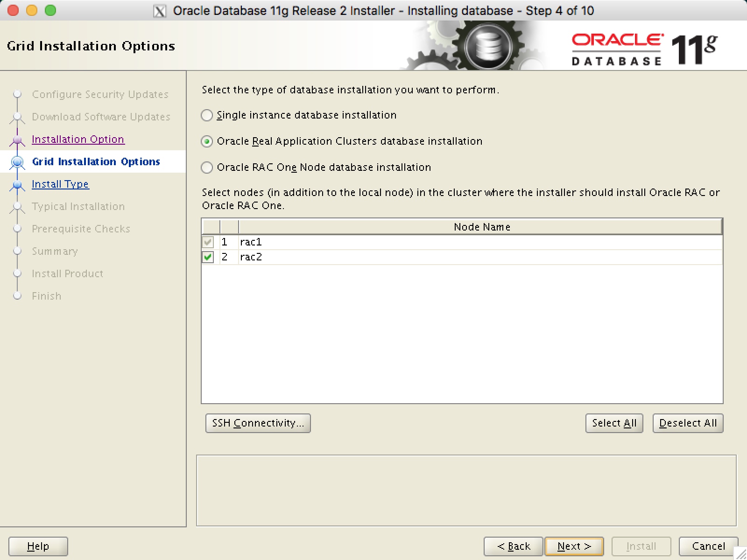Open the Install Type link
747x560 pixels.
coord(60,184)
